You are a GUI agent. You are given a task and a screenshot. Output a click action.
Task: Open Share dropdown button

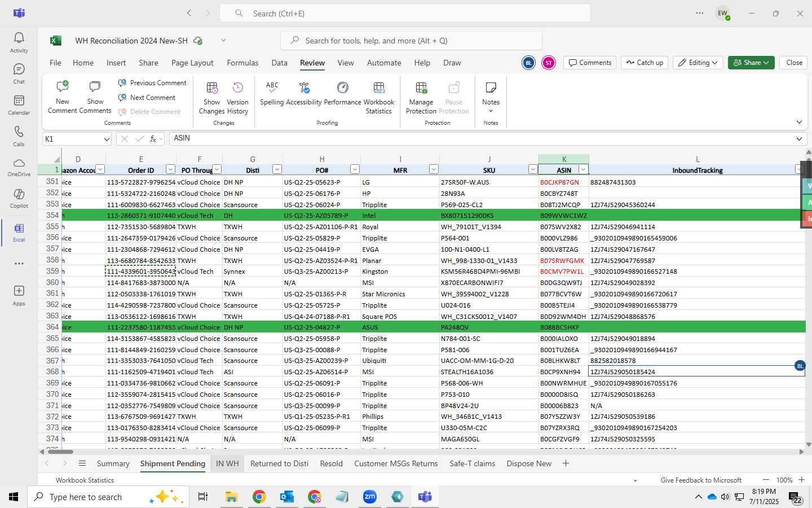tap(751, 63)
